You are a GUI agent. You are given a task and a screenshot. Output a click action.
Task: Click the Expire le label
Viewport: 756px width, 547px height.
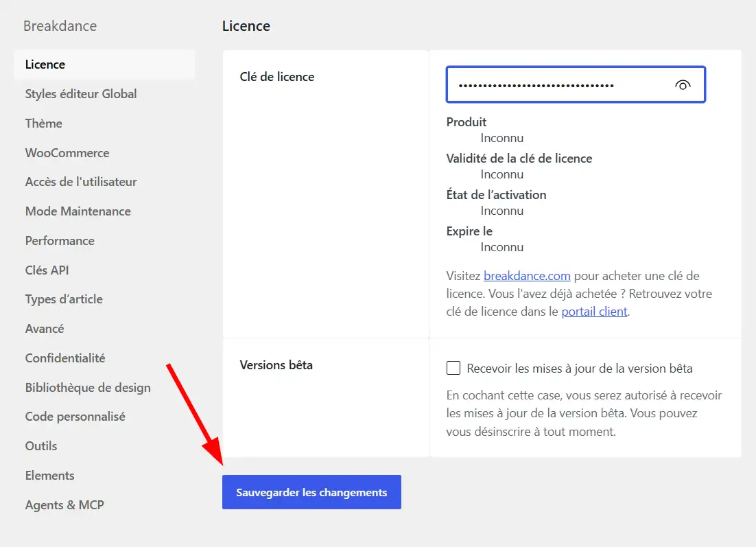click(469, 231)
